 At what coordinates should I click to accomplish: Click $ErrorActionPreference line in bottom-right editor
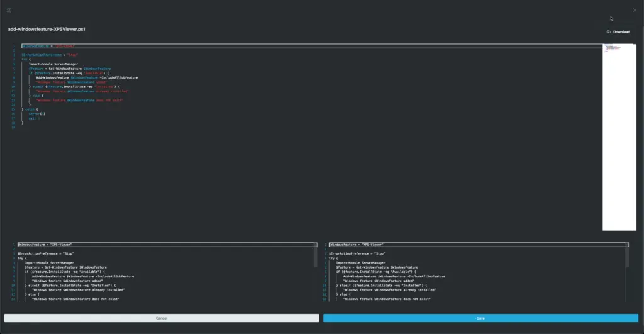click(x=357, y=253)
